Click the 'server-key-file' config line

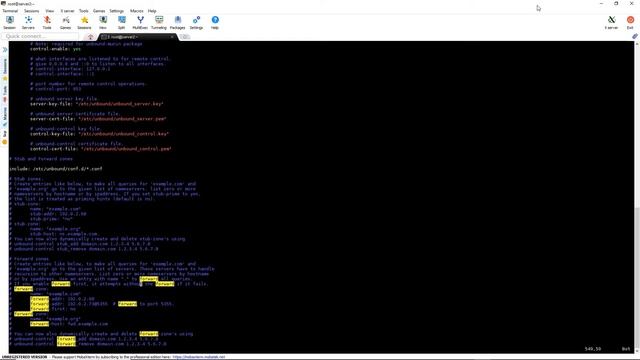[96, 104]
